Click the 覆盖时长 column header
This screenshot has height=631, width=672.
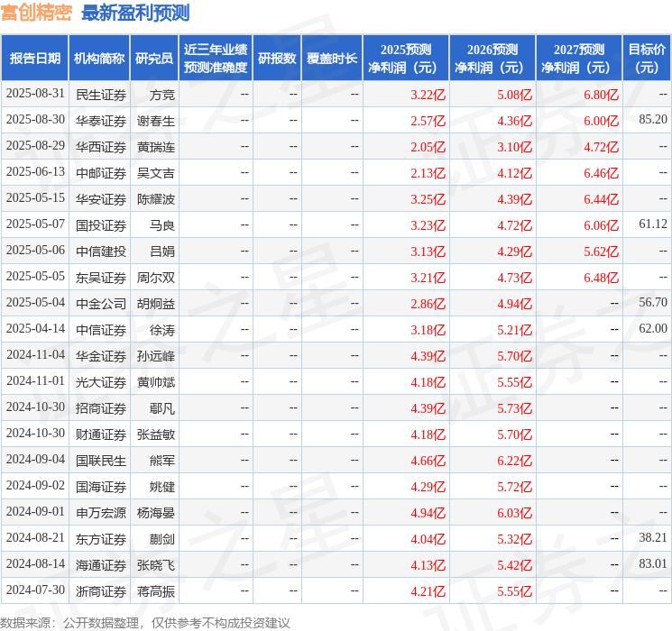332,58
